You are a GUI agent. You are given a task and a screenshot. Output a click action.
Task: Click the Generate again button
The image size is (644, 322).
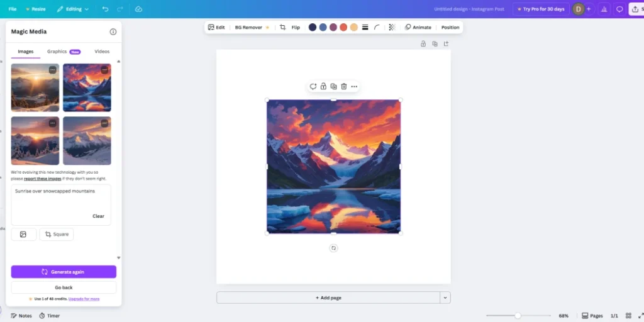64,272
